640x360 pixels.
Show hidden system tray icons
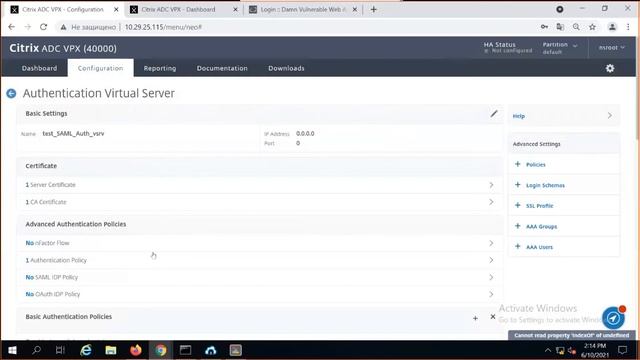point(548,350)
